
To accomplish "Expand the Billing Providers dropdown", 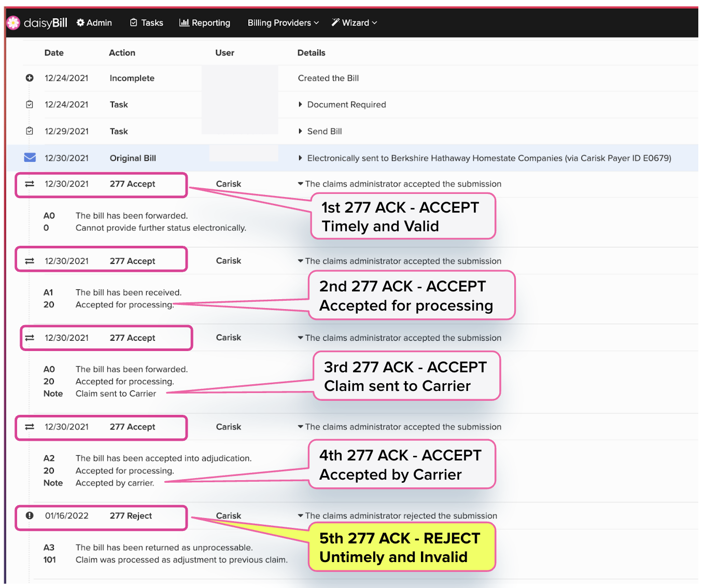I will coord(283,23).
